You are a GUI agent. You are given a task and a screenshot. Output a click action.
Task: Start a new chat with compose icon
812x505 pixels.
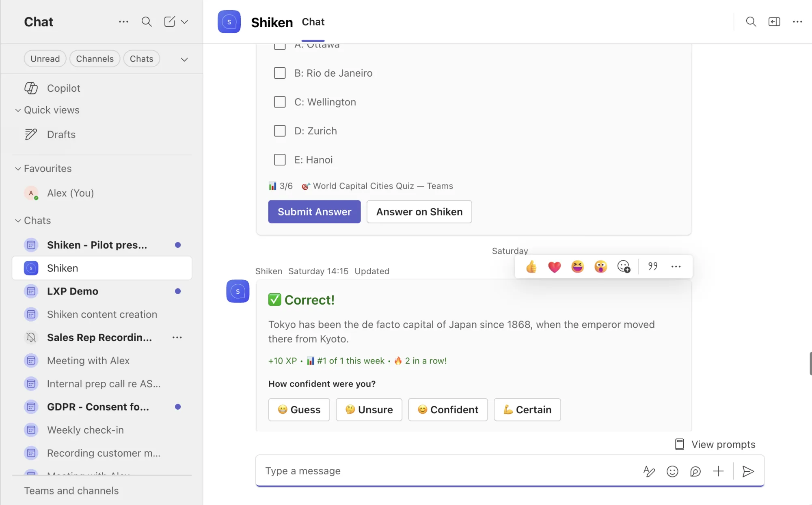click(169, 21)
